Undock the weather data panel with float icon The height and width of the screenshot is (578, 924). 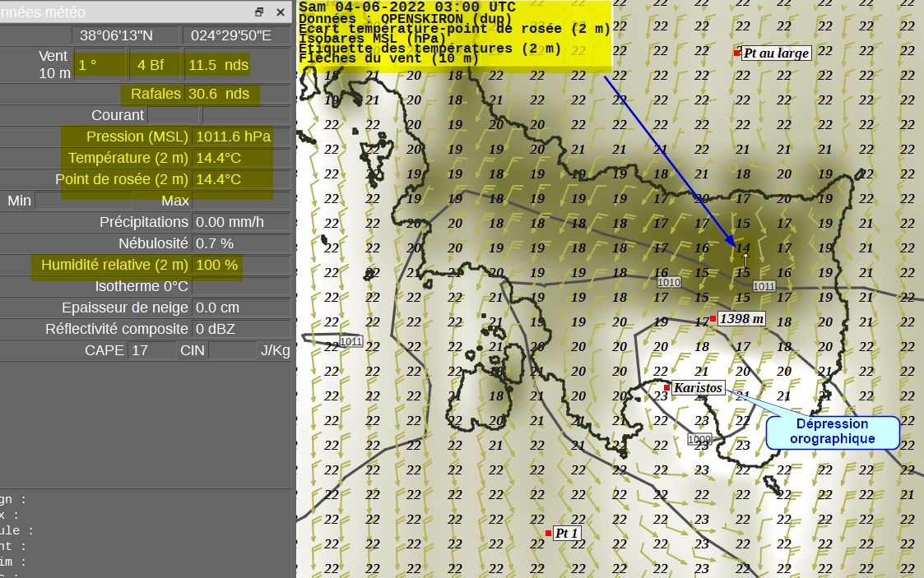259,12
